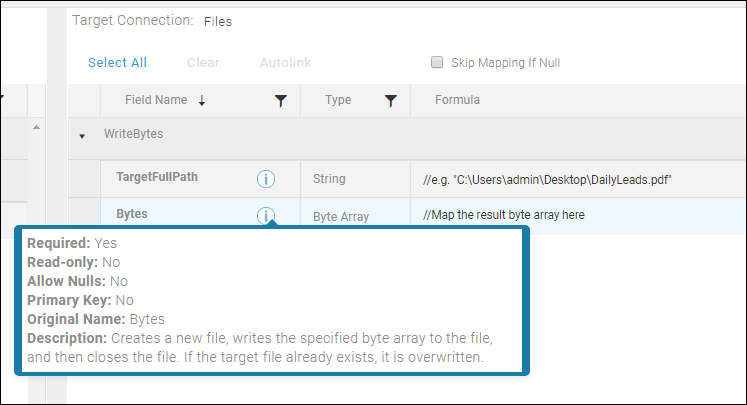Viewport: 747px width, 405px height.
Task: Click the WriteBytes group row label
Action: click(133, 134)
